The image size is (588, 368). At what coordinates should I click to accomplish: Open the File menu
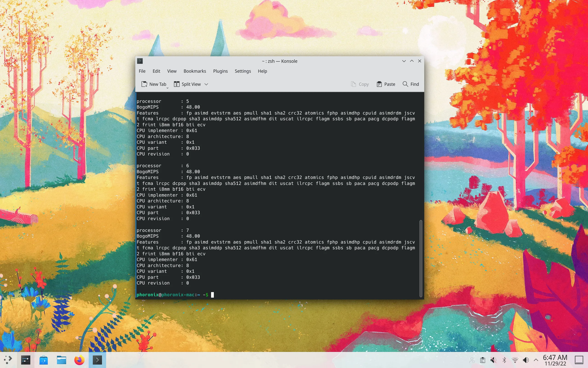(x=142, y=71)
